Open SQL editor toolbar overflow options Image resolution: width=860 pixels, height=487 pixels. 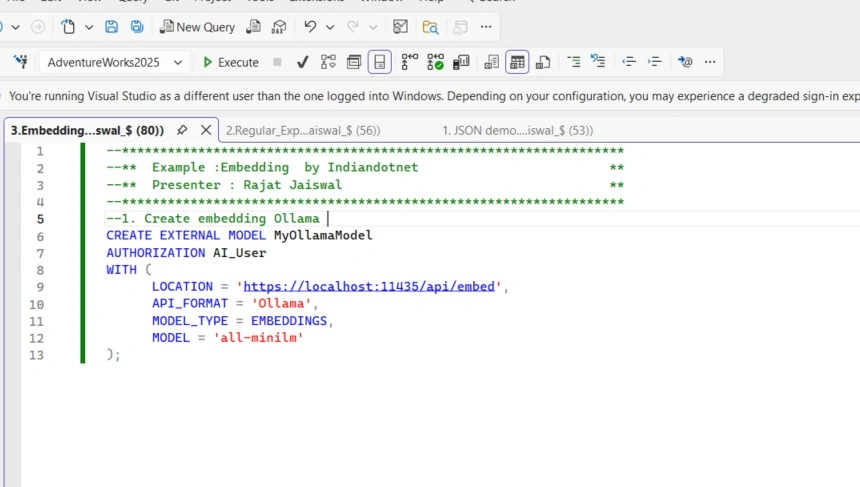coord(710,61)
